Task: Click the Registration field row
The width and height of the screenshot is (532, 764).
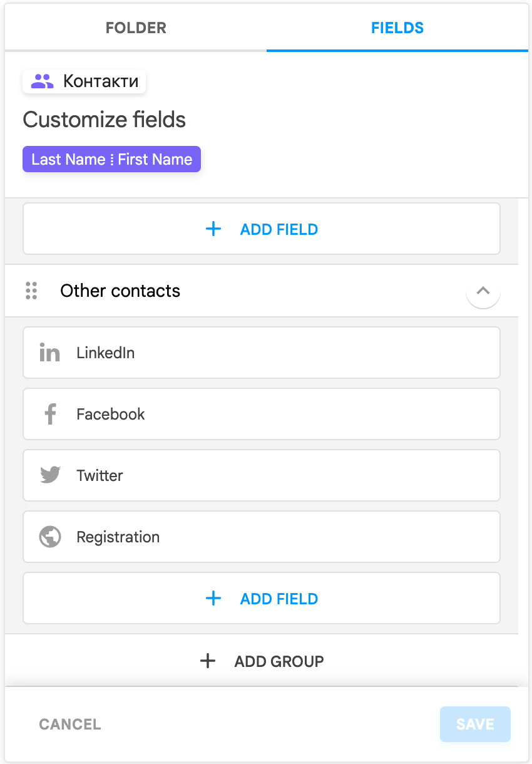Action: 261,537
